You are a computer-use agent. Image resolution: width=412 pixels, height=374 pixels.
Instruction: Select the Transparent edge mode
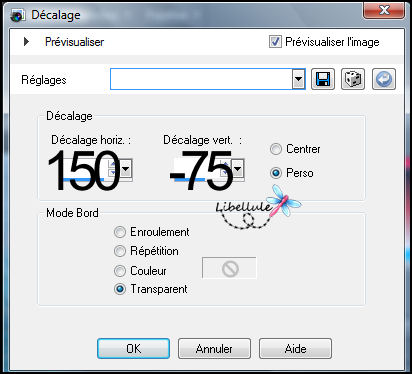click(120, 289)
